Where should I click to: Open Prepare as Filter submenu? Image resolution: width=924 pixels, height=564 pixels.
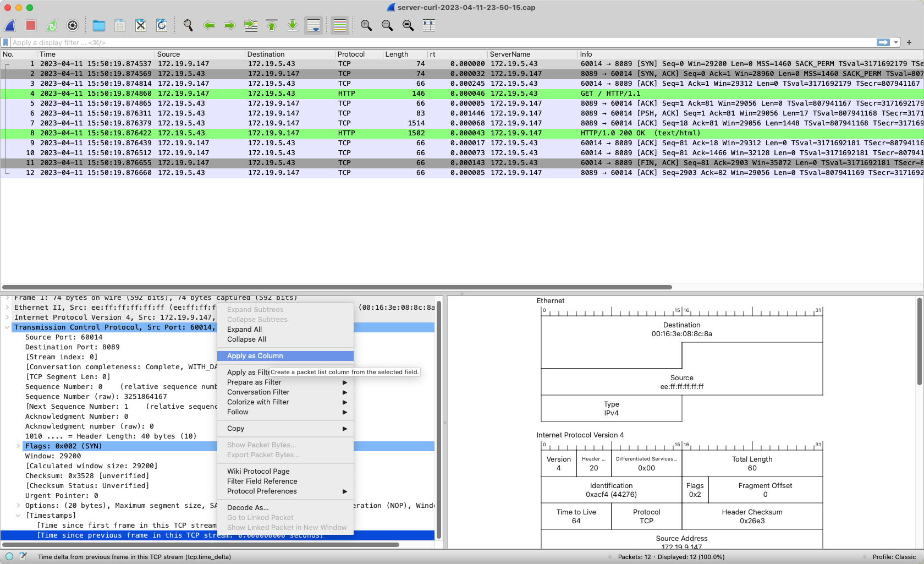285,382
